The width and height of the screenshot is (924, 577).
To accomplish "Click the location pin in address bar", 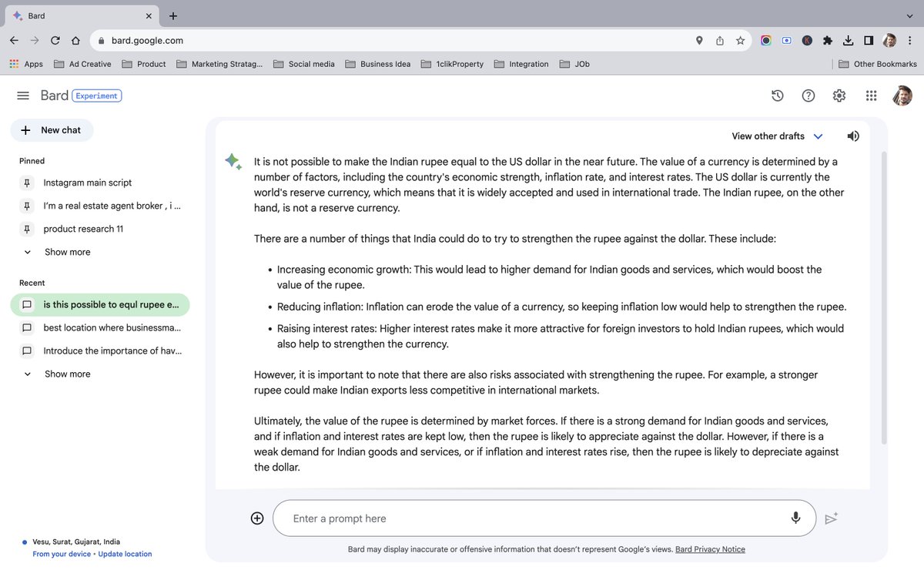I will click(x=699, y=41).
